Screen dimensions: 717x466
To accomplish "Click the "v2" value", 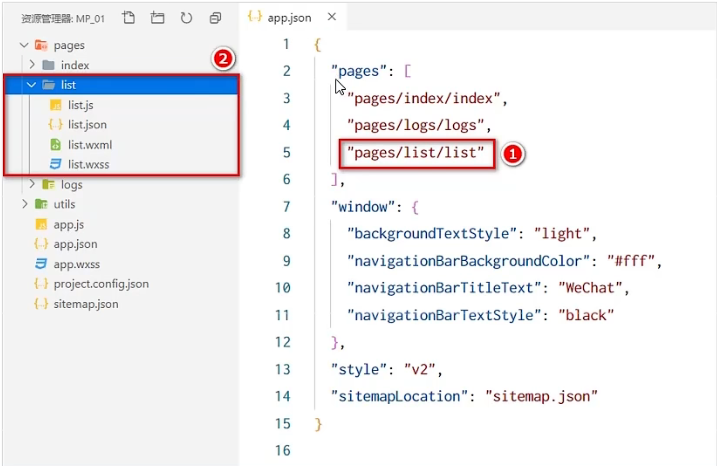I will [x=419, y=369].
